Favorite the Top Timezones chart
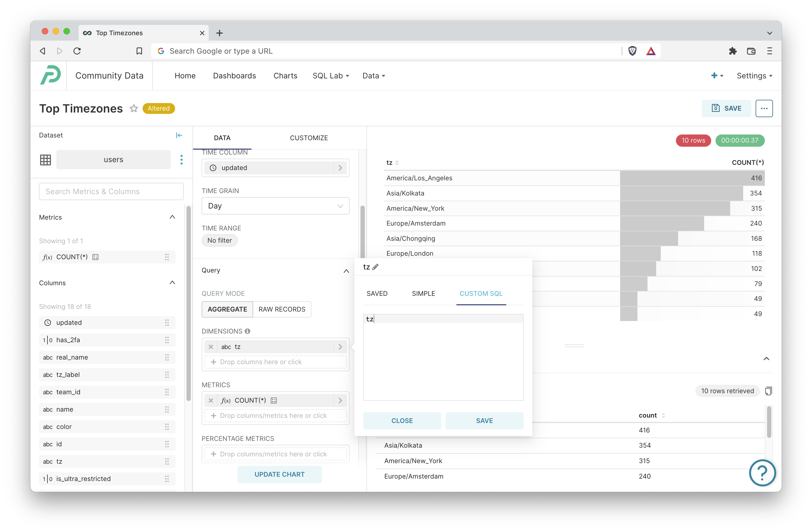 pyautogui.click(x=134, y=108)
